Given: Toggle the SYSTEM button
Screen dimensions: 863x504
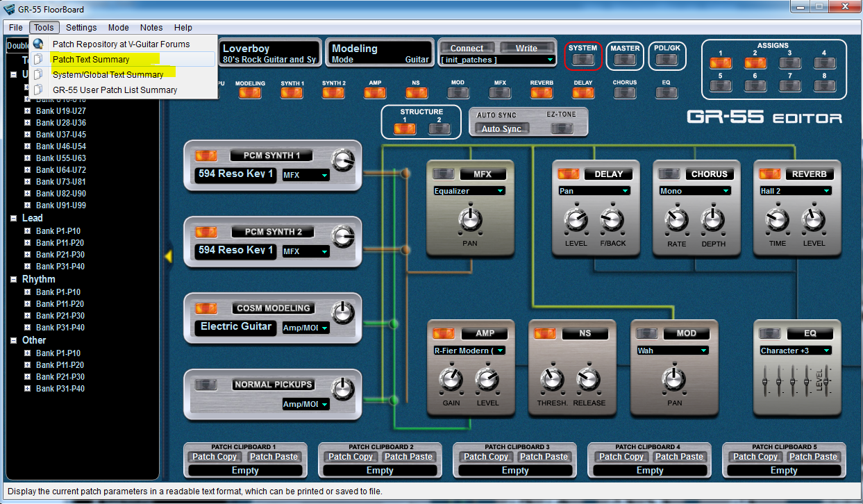Looking at the screenshot, I should [x=583, y=60].
